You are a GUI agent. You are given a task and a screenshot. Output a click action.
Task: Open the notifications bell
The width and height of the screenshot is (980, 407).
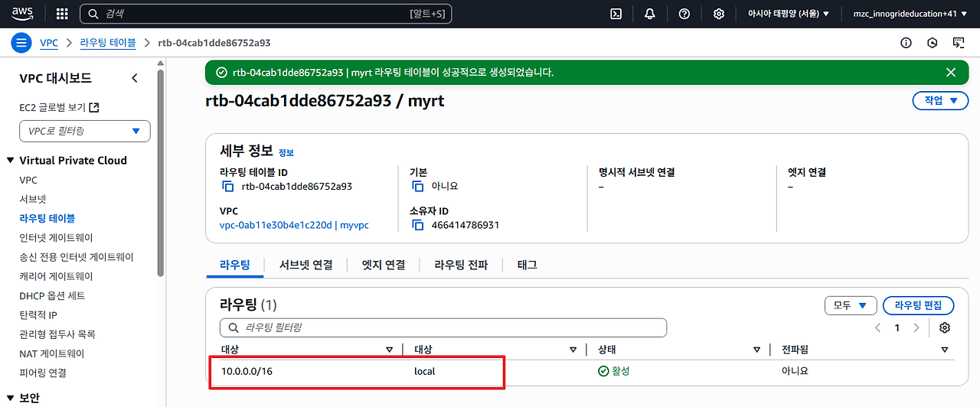(650, 14)
